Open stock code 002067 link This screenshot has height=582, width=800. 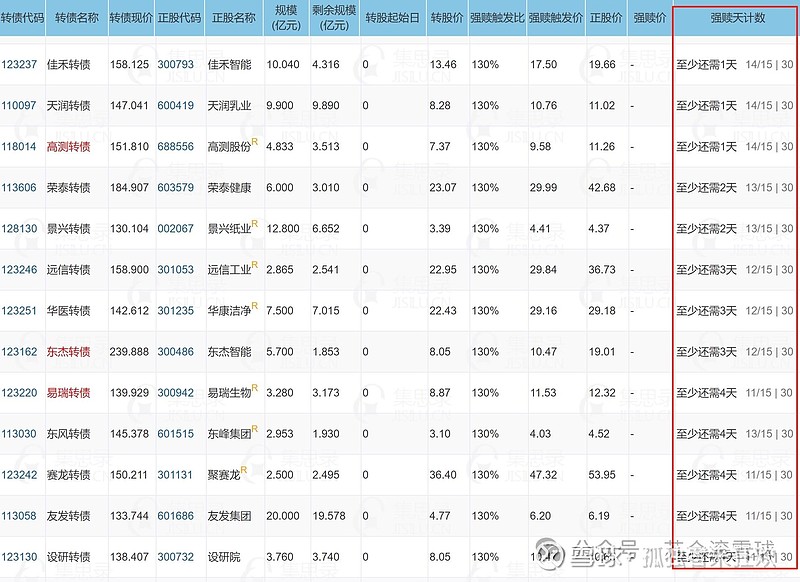176,229
